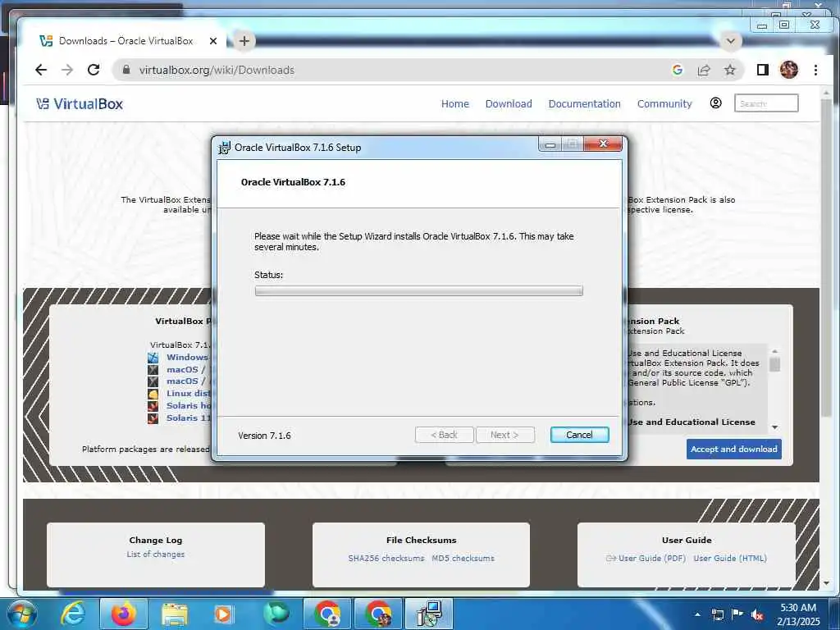This screenshot has width=840, height=630.
Task: Click the scroll down arrow of the page
Action: (x=826, y=583)
